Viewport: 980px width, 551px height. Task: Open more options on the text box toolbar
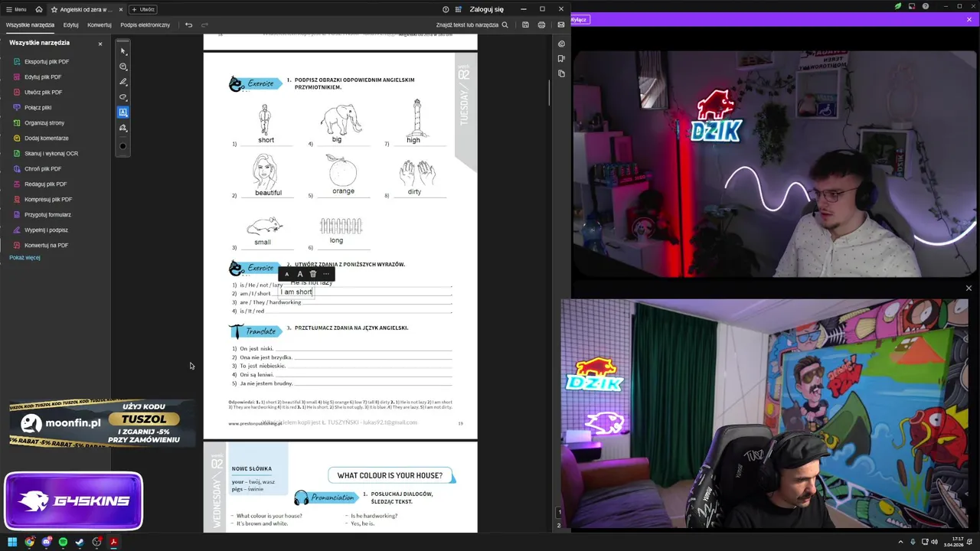326,274
